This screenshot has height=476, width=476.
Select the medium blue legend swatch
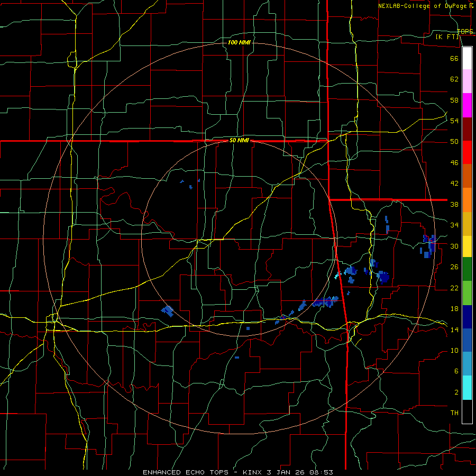(x=467, y=340)
